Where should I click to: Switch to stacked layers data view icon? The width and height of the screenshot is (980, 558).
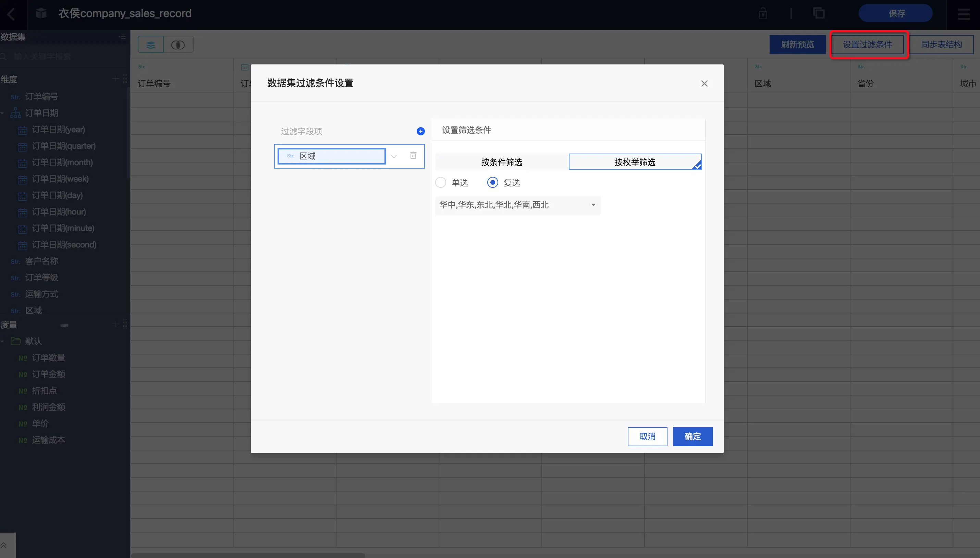point(151,45)
